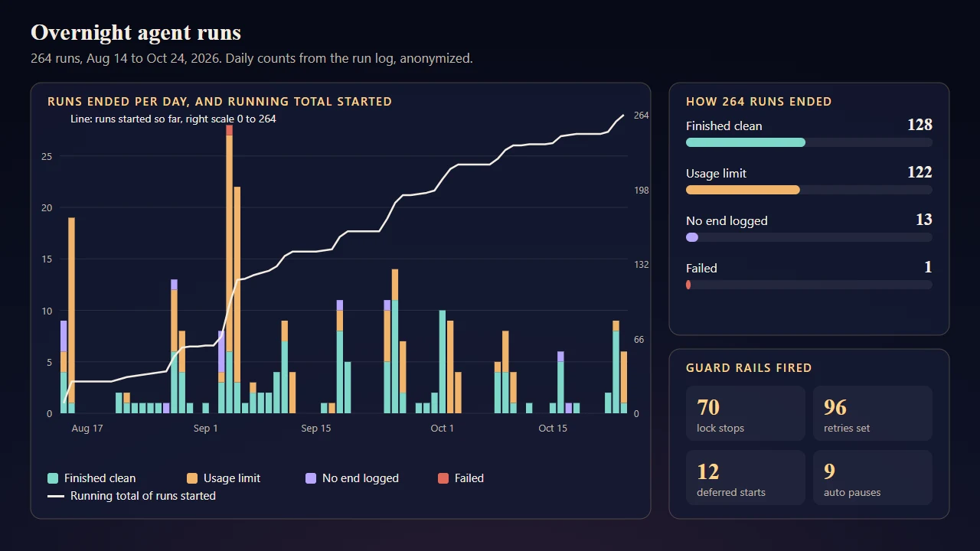980x551 pixels.
Task: Click the Failed progress bar
Action: click(809, 285)
